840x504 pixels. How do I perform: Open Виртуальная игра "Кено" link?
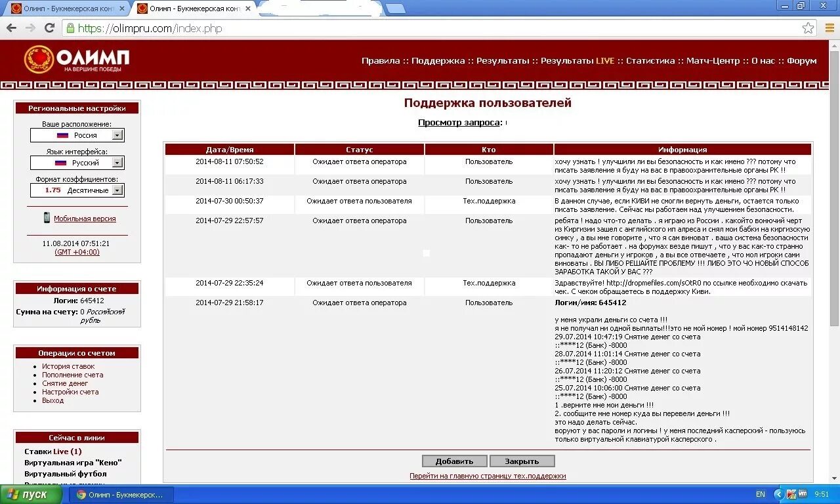73,463
